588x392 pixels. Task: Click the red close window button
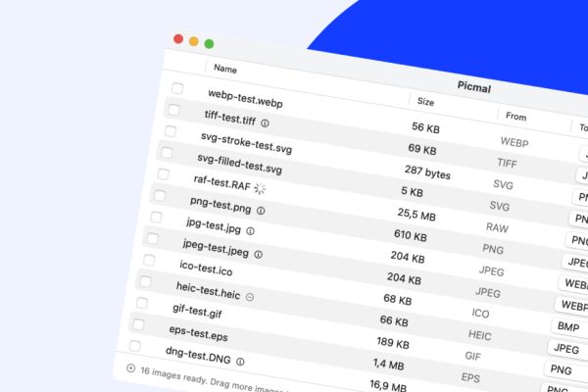click(x=178, y=38)
